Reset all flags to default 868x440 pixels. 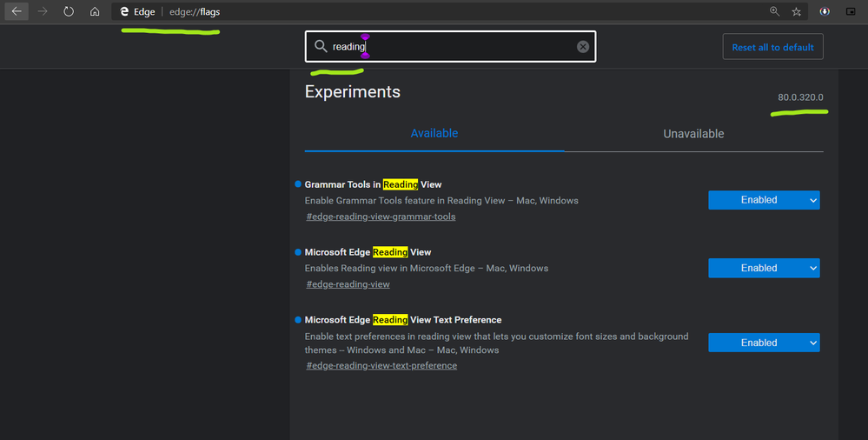[772, 47]
